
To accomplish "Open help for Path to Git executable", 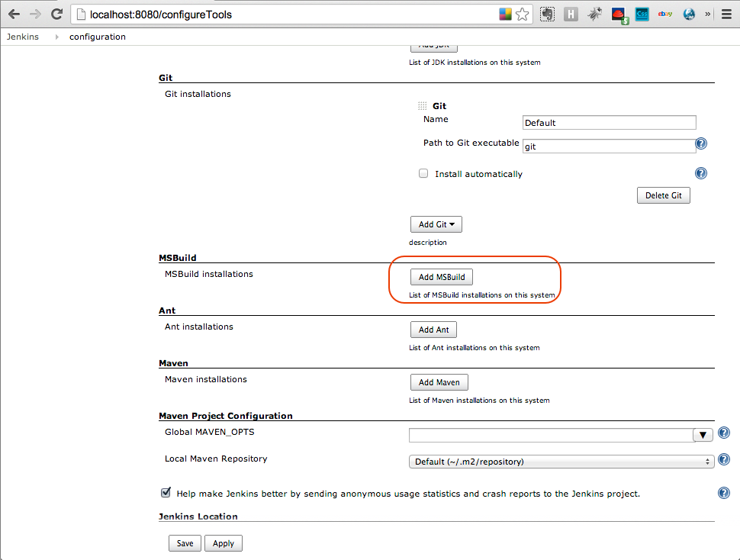I will 701,143.
